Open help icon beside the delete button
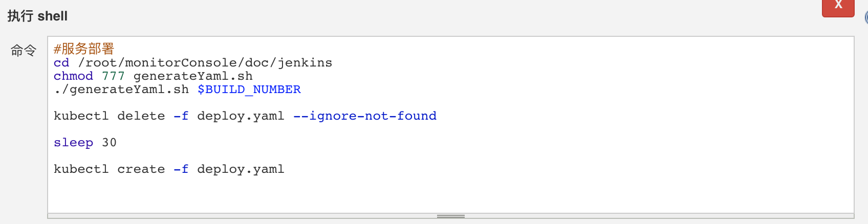Screen dimensions: 868x224 point(866,17)
